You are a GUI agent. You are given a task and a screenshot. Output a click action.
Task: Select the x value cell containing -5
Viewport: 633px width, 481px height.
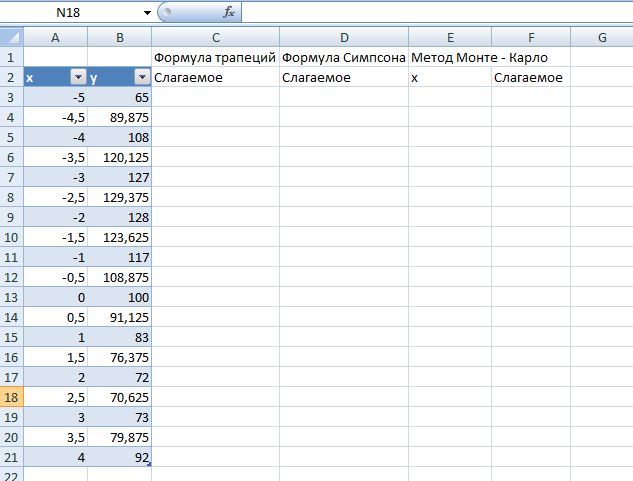coord(55,97)
